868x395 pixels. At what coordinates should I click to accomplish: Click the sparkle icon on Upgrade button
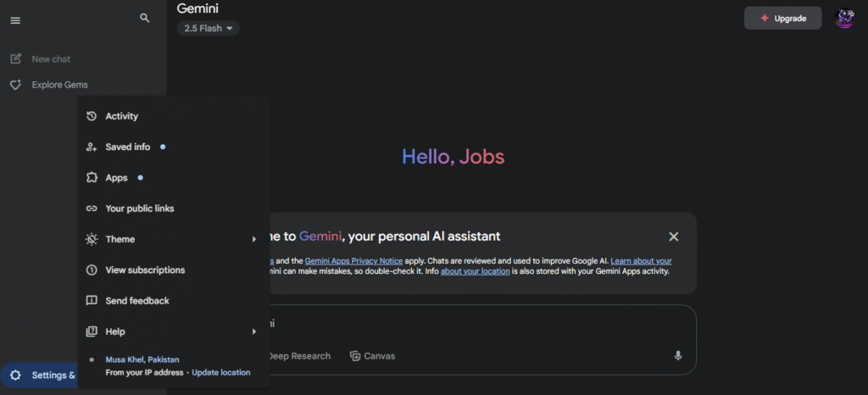point(765,19)
